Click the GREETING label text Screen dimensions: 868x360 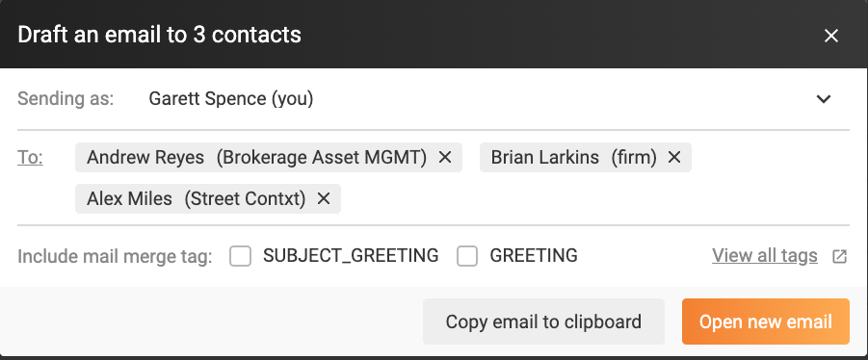(x=534, y=255)
